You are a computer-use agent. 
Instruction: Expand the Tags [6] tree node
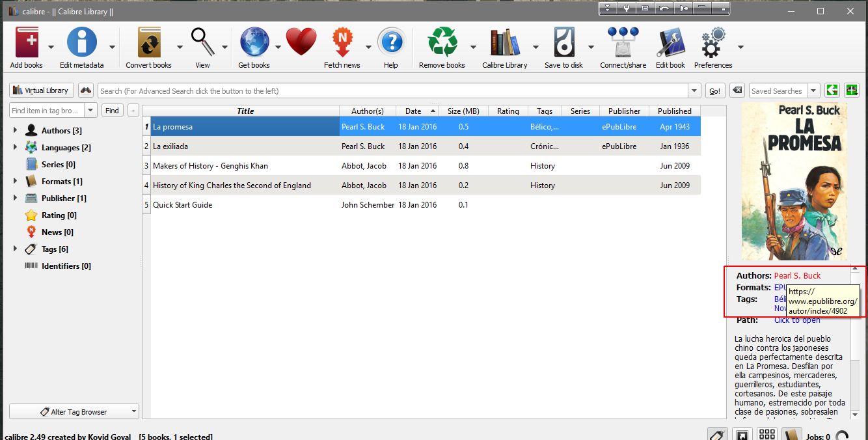tap(16, 249)
